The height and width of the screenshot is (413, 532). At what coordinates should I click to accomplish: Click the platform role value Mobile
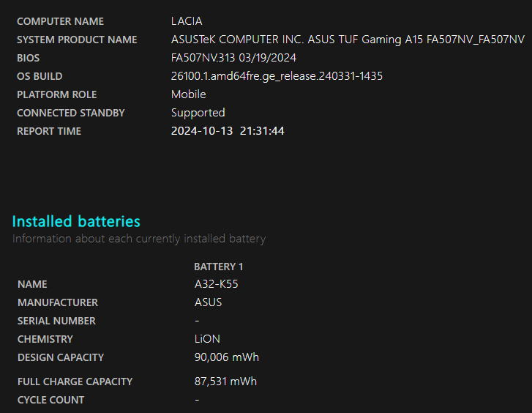click(189, 94)
